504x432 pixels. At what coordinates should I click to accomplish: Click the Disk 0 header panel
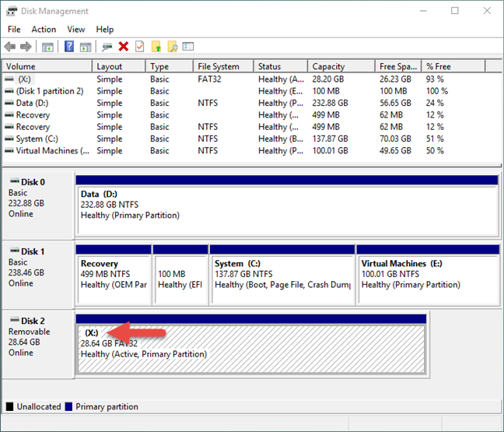38,205
